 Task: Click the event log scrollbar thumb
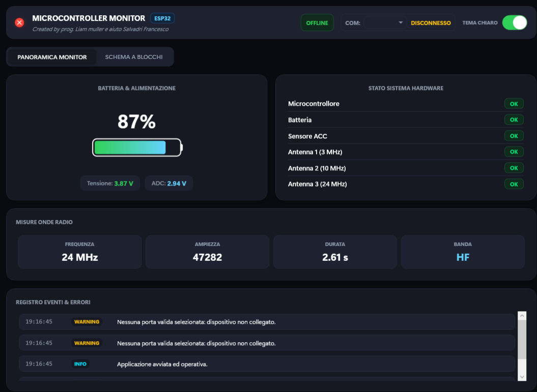[x=522, y=339]
